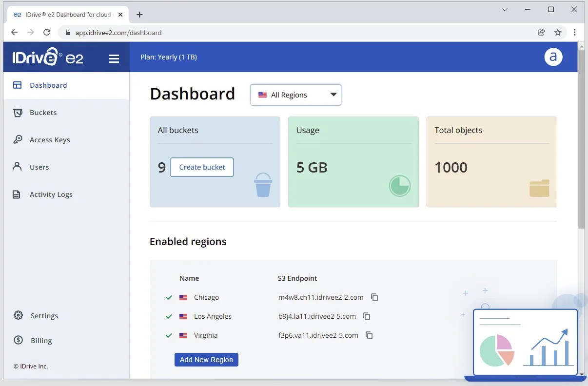Bookmark this page with the star icon
588x386 pixels.
558,33
